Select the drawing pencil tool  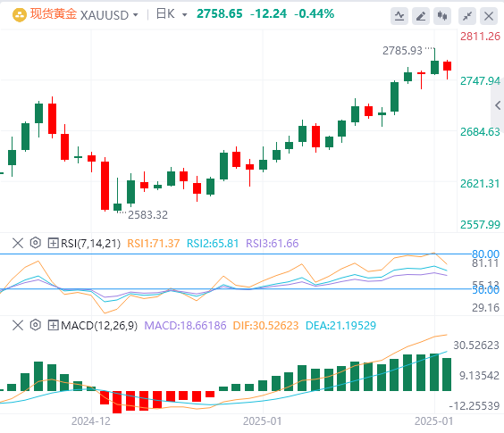[421, 16]
